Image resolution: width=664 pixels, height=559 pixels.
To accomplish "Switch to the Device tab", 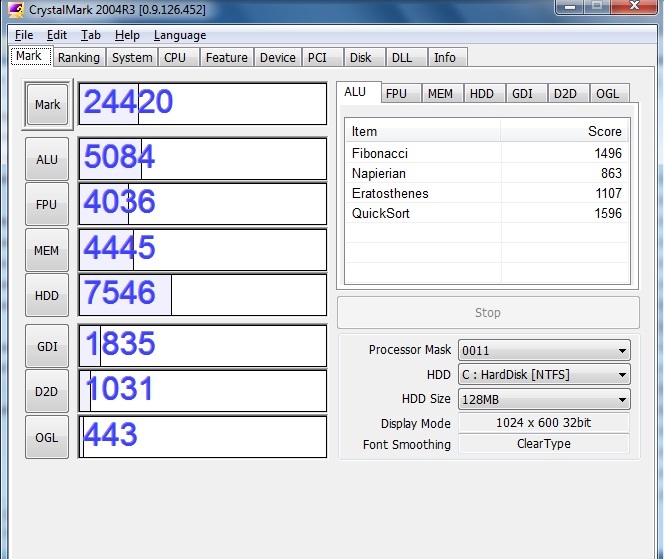I will [x=277, y=58].
